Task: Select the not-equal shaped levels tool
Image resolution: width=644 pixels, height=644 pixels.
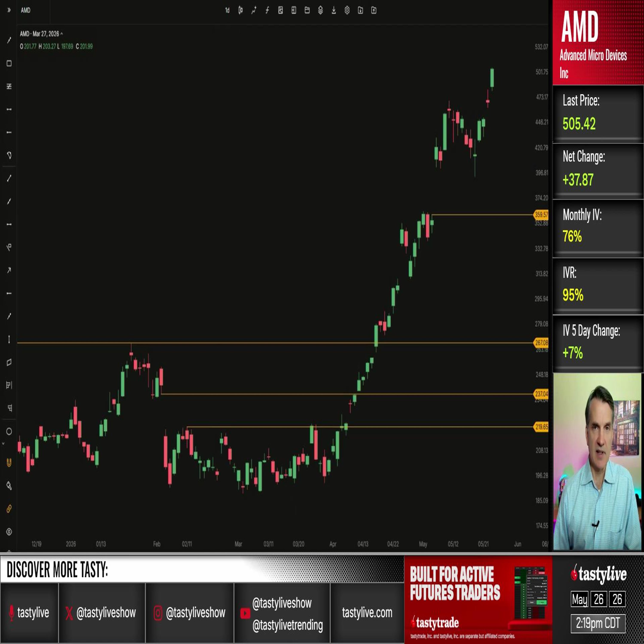Action: click(x=9, y=86)
